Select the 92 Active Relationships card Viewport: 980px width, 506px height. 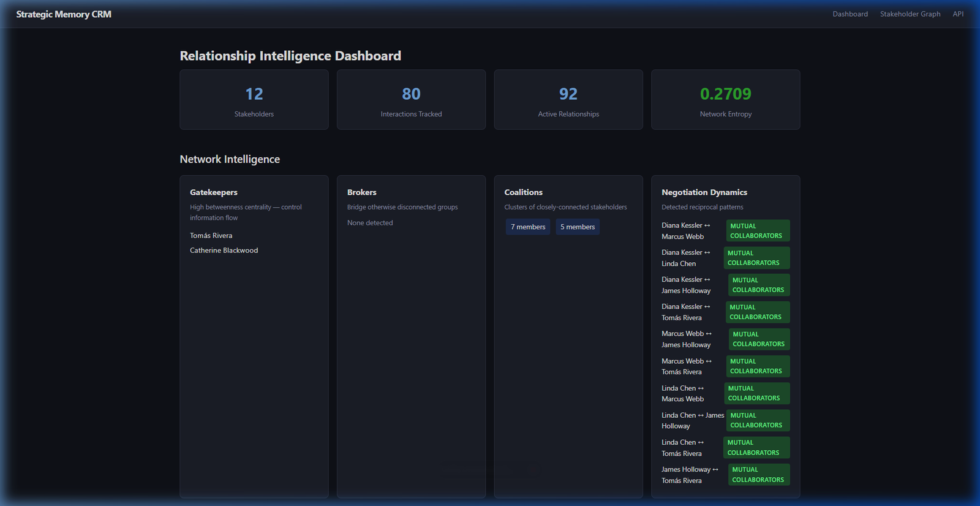click(x=568, y=99)
